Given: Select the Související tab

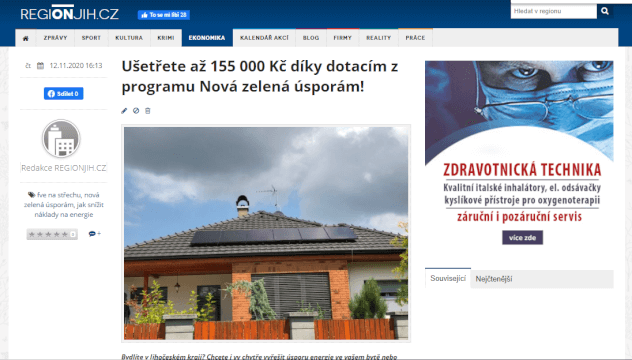Looking at the screenshot, I should tap(448, 278).
